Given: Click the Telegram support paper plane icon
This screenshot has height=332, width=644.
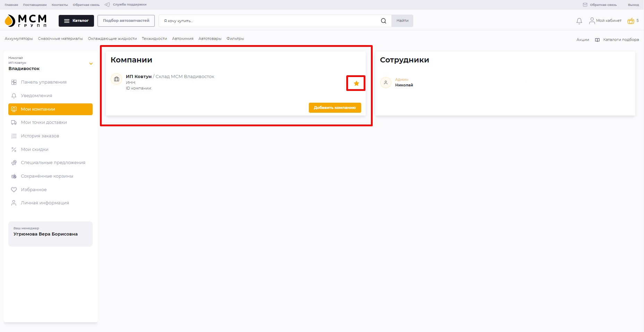Looking at the screenshot, I should click(107, 5).
